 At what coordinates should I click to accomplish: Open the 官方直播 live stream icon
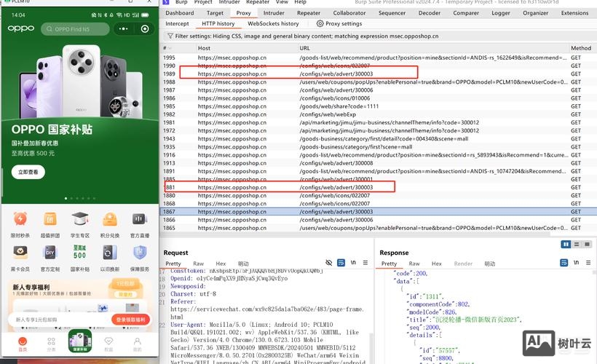139,221
